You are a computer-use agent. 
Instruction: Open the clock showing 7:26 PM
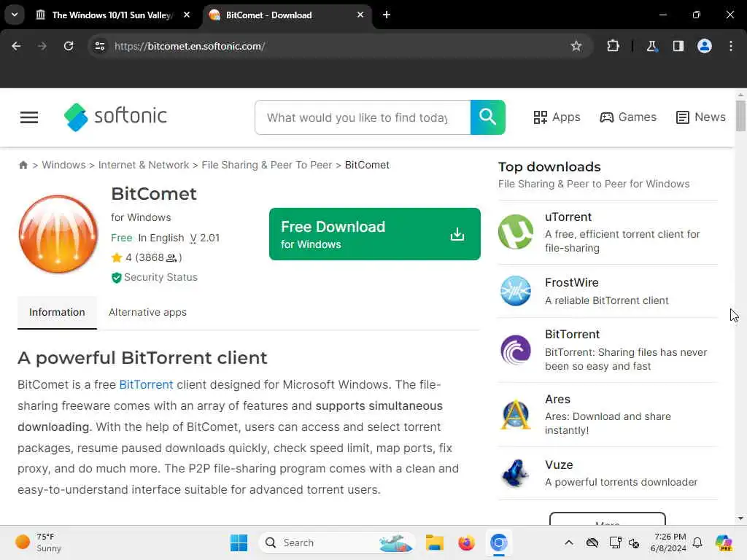pos(668,542)
